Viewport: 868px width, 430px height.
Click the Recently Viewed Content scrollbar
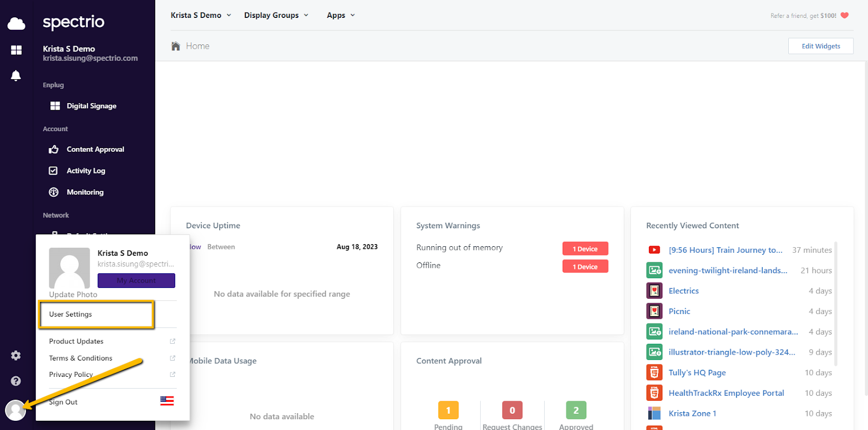[x=835, y=304]
